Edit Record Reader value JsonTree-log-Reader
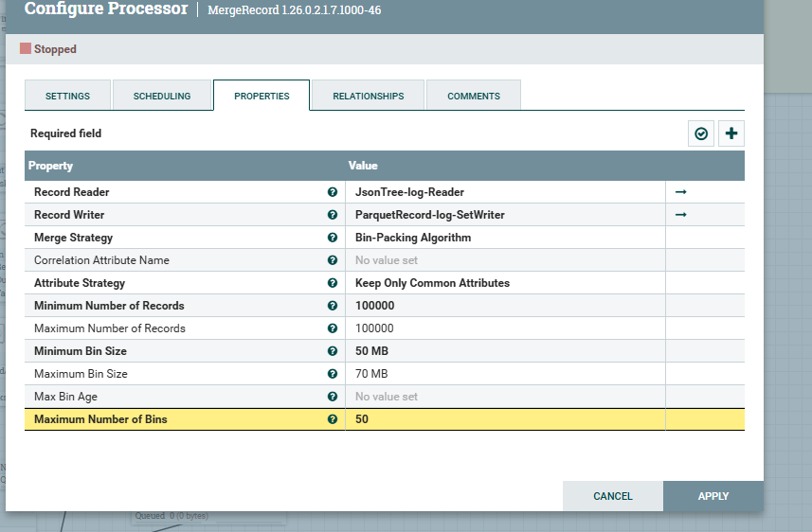Image resolution: width=812 pixels, height=532 pixels. [505, 192]
